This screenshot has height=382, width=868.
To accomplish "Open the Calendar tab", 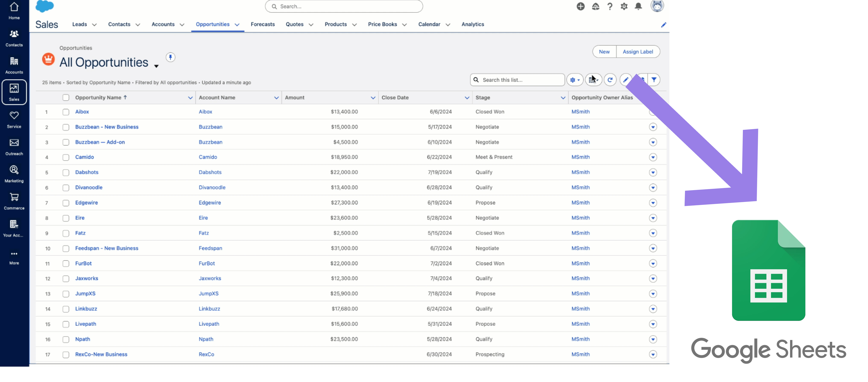I will (429, 24).
